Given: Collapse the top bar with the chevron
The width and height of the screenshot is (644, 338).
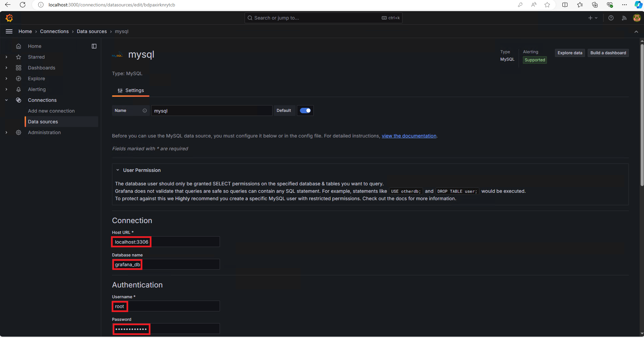Looking at the screenshot, I should coord(636,32).
